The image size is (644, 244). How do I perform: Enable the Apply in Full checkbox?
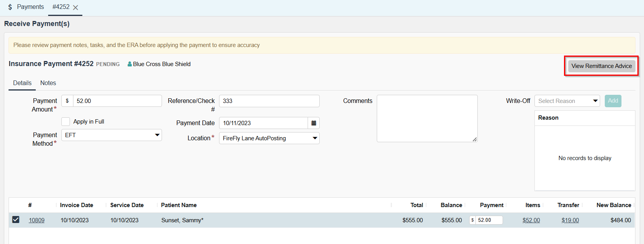66,122
